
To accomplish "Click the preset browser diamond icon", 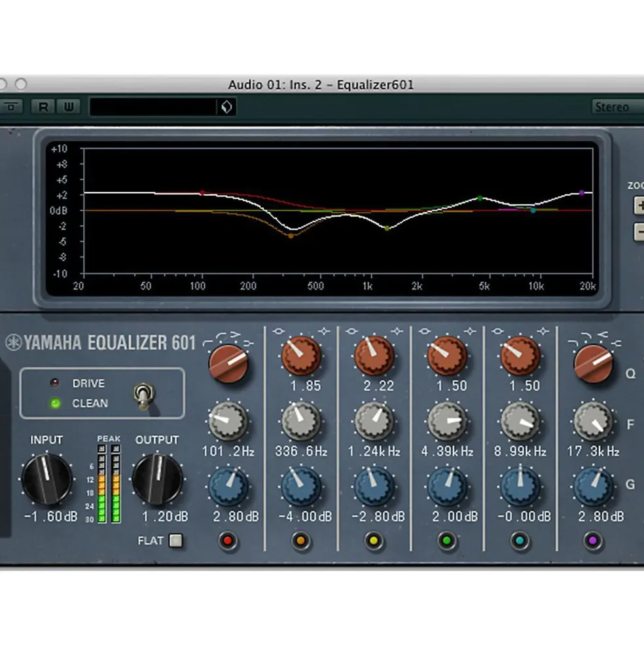I will click(x=226, y=107).
